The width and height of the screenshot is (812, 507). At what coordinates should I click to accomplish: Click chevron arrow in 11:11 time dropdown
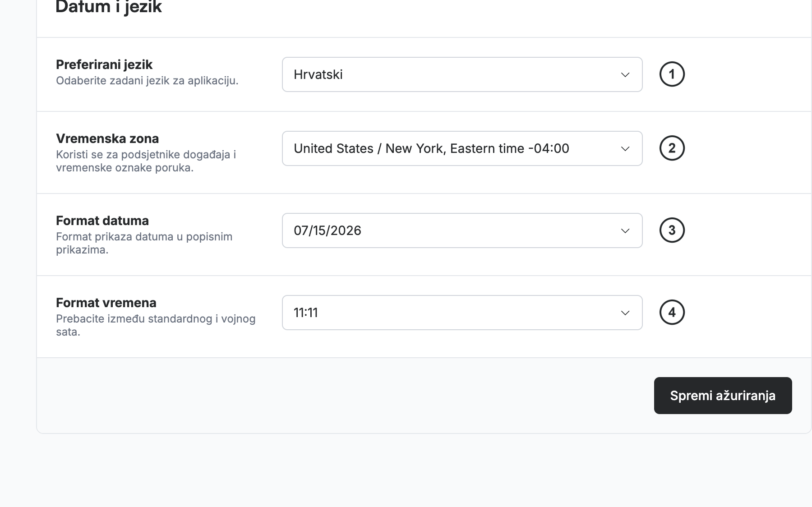[625, 313]
